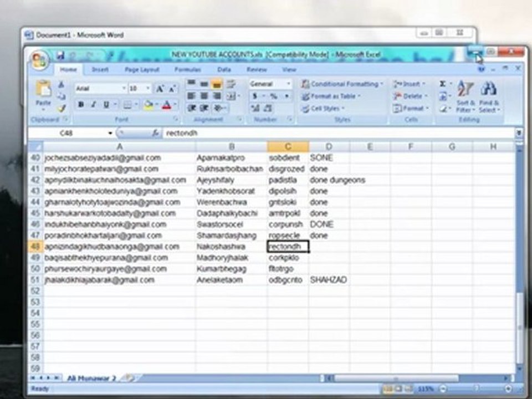
Task: Copy the selected cell
Action: (62, 96)
